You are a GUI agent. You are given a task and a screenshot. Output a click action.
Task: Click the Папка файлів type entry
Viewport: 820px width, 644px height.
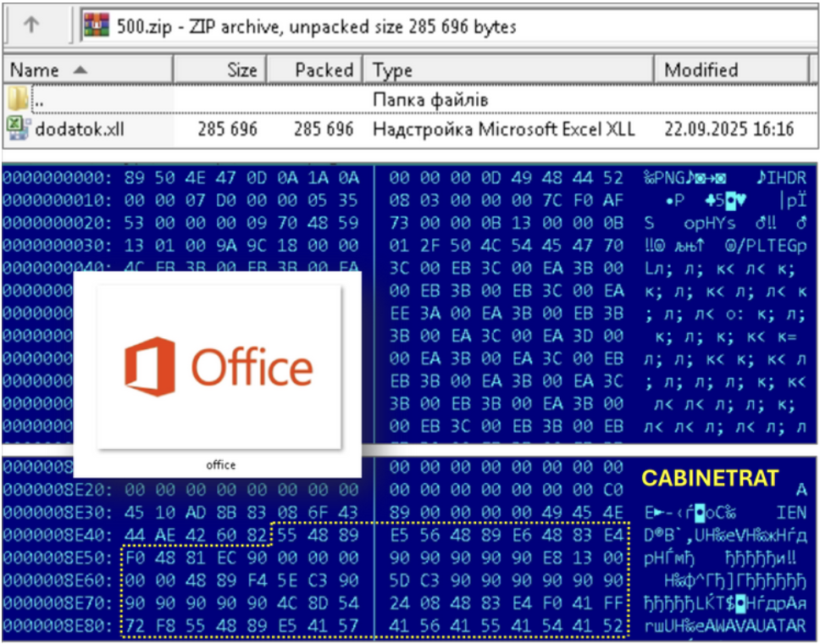[429, 100]
